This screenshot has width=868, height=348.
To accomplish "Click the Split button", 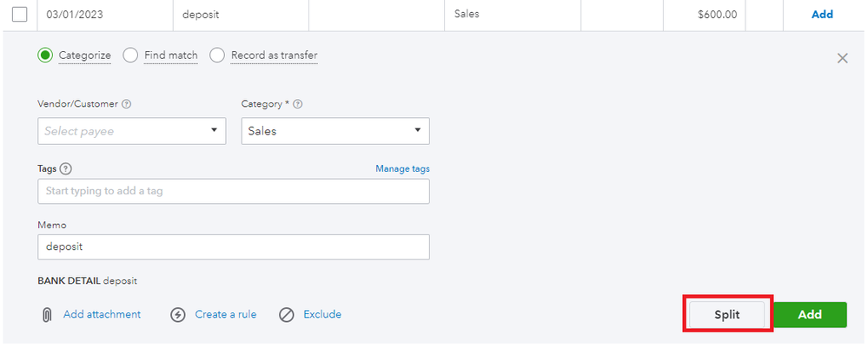I will coord(726,315).
